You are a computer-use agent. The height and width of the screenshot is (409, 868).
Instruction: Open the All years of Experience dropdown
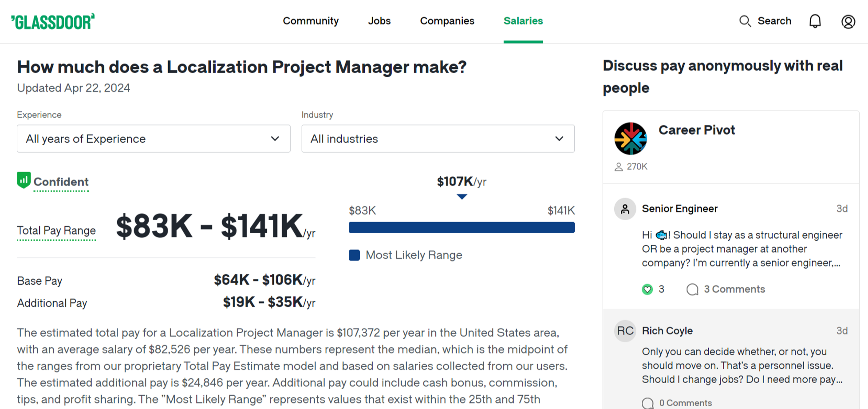tap(153, 139)
